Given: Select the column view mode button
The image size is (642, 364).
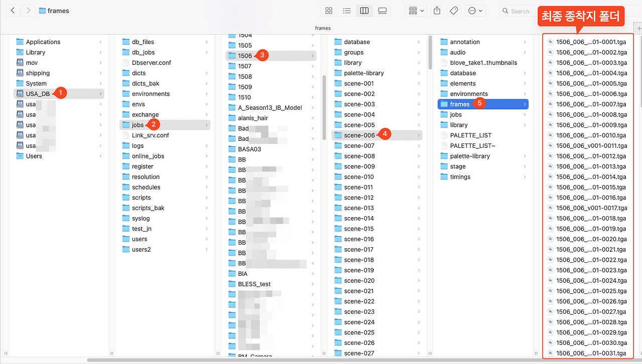Looking at the screenshot, I should 364,11.
